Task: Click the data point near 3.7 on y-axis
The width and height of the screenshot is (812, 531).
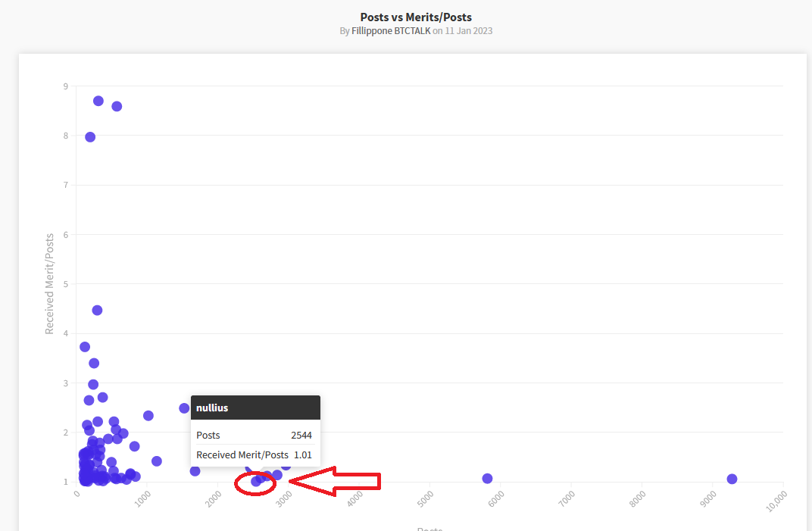Action: [x=85, y=347]
